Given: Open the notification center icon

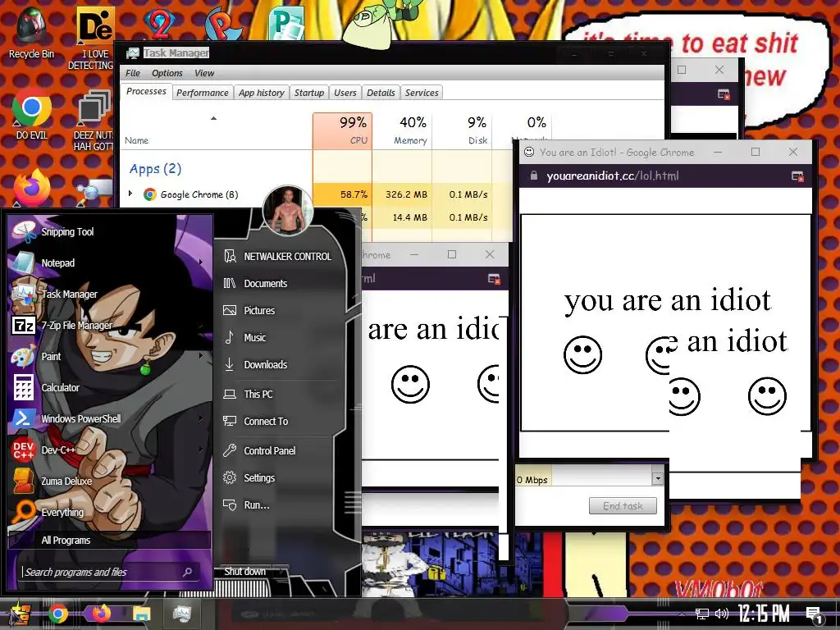Looking at the screenshot, I should tap(814, 614).
